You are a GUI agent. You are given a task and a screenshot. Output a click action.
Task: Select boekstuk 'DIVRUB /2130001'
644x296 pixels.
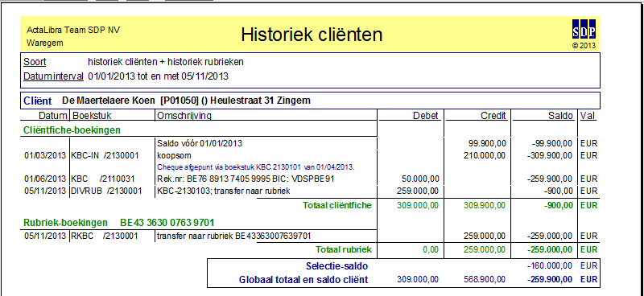107,191
